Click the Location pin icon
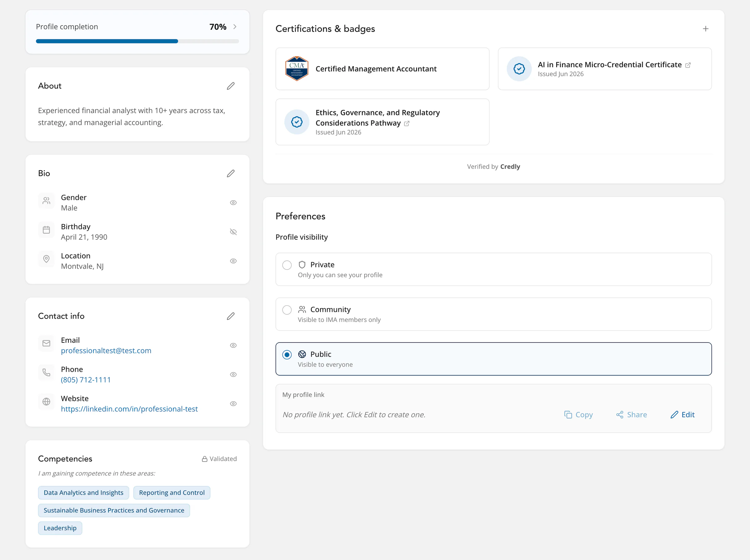Image resolution: width=750 pixels, height=560 pixels. (47, 259)
